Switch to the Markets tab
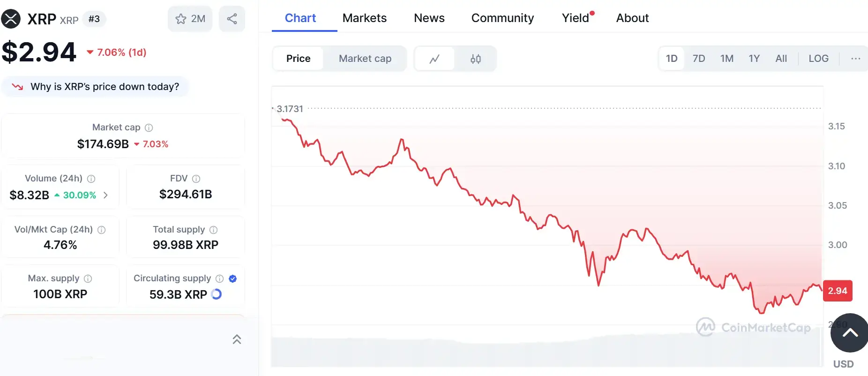Viewport: 868px width, 376px height. (x=365, y=18)
